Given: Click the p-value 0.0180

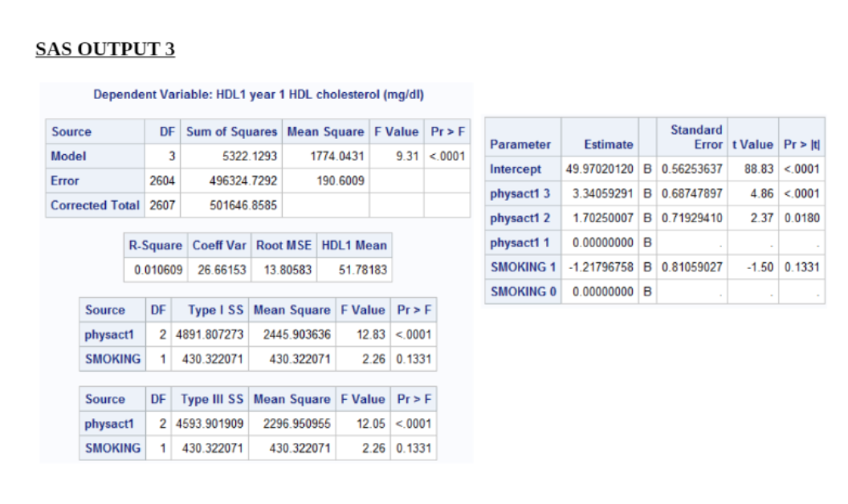Looking at the screenshot, I should 802,218.
